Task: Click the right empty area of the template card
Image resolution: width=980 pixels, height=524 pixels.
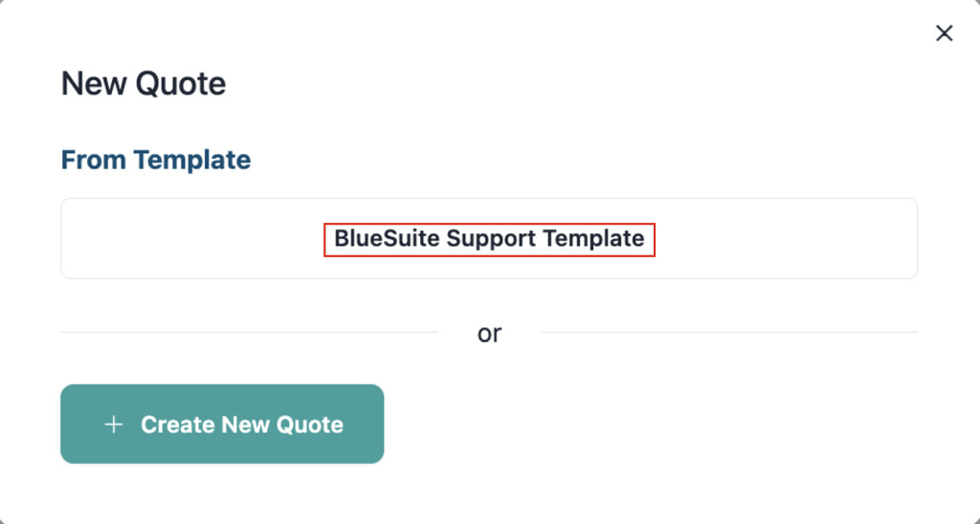Action: coord(787,239)
